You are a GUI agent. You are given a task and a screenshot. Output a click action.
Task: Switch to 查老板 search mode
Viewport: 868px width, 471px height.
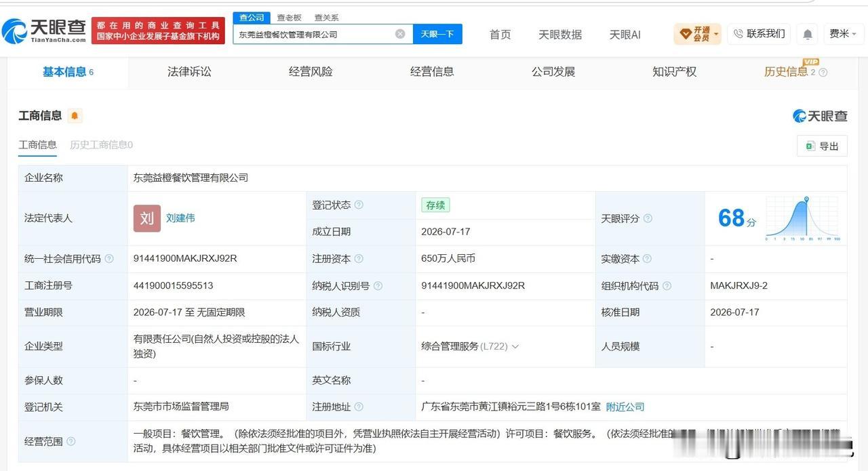point(289,18)
